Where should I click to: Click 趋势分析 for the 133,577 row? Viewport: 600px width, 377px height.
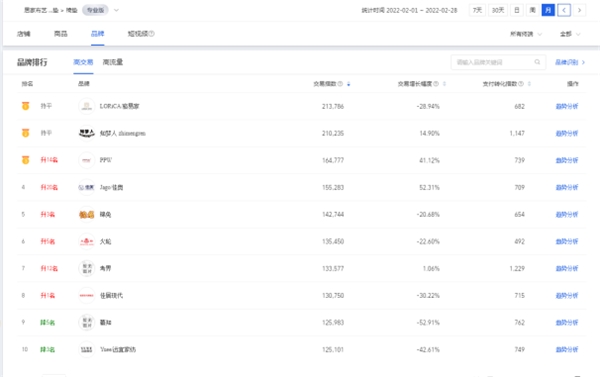pyautogui.click(x=567, y=268)
